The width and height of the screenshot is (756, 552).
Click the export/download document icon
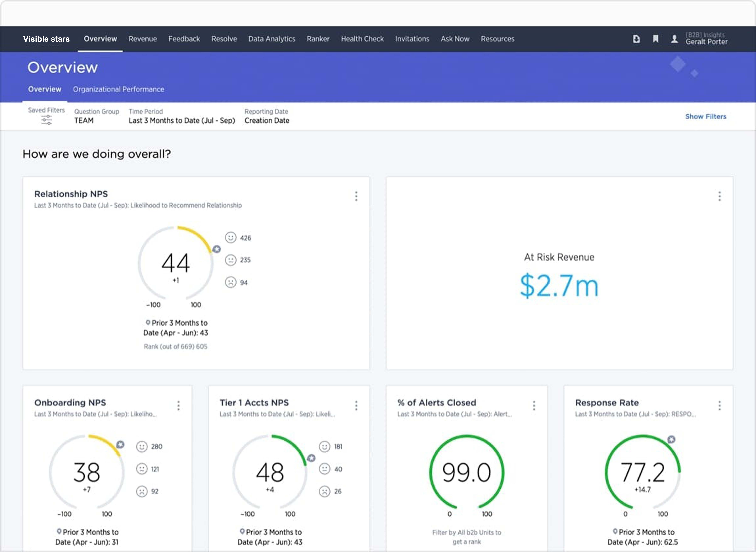coord(636,39)
